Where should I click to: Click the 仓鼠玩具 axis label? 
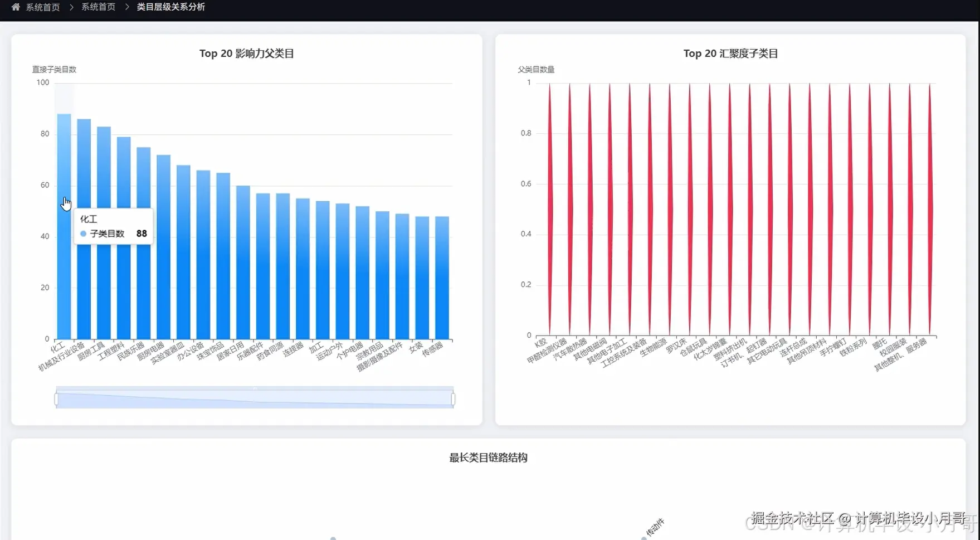[693, 347]
